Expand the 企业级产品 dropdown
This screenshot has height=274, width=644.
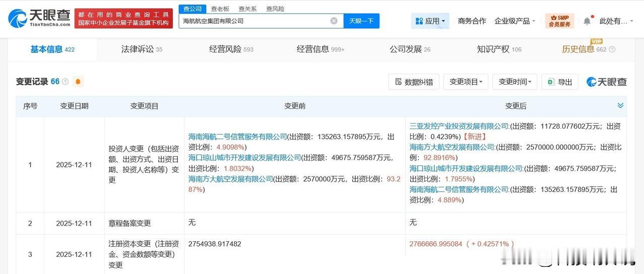coord(515,21)
